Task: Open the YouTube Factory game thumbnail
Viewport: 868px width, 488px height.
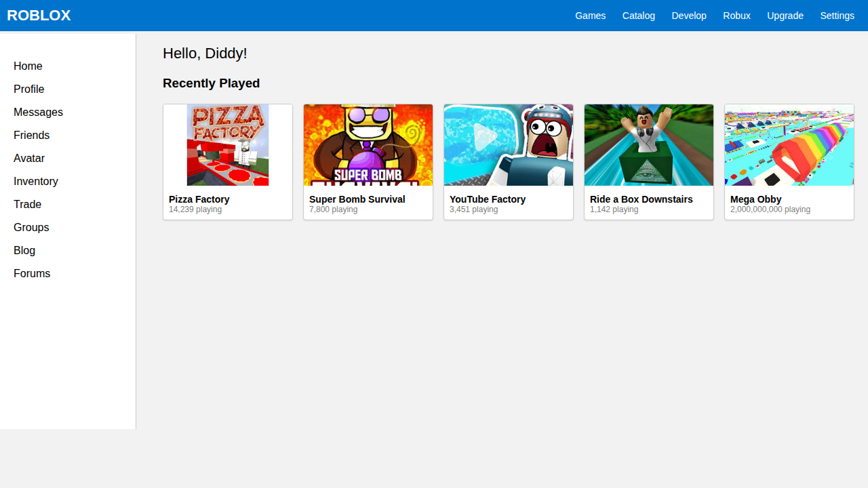Action: pyautogui.click(x=509, y=145)
